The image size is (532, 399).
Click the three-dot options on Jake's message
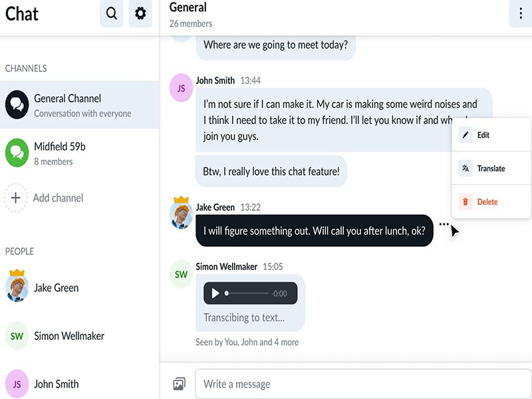tap(444, 225)
